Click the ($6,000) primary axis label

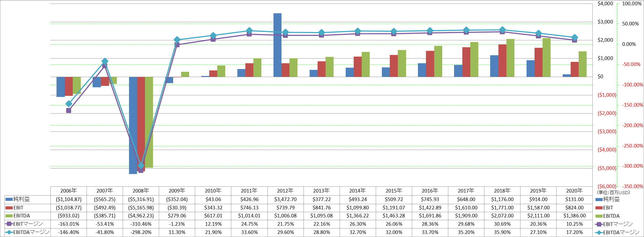point(607,186)
